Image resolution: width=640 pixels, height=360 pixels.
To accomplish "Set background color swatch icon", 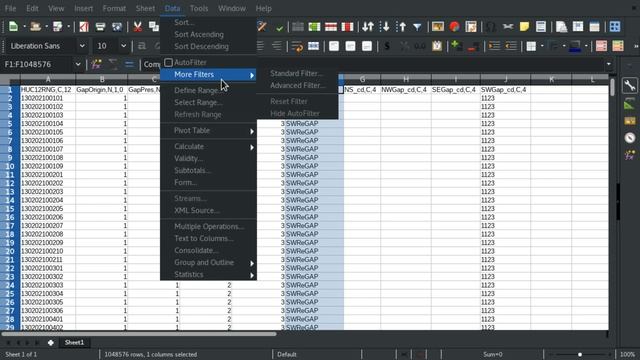I will pyautogui.click(x=576, y=46).
